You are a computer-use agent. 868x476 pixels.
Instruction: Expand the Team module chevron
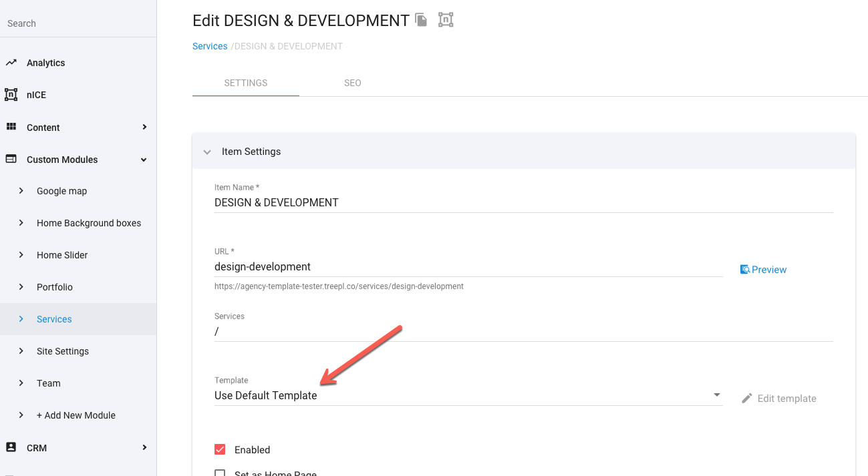(21, 383)
